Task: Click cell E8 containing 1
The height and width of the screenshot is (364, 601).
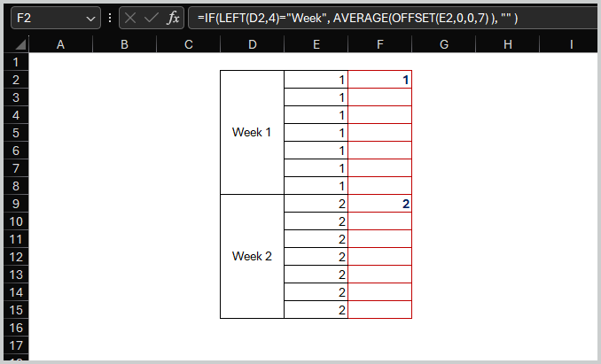Action: [x=316, y=186]
